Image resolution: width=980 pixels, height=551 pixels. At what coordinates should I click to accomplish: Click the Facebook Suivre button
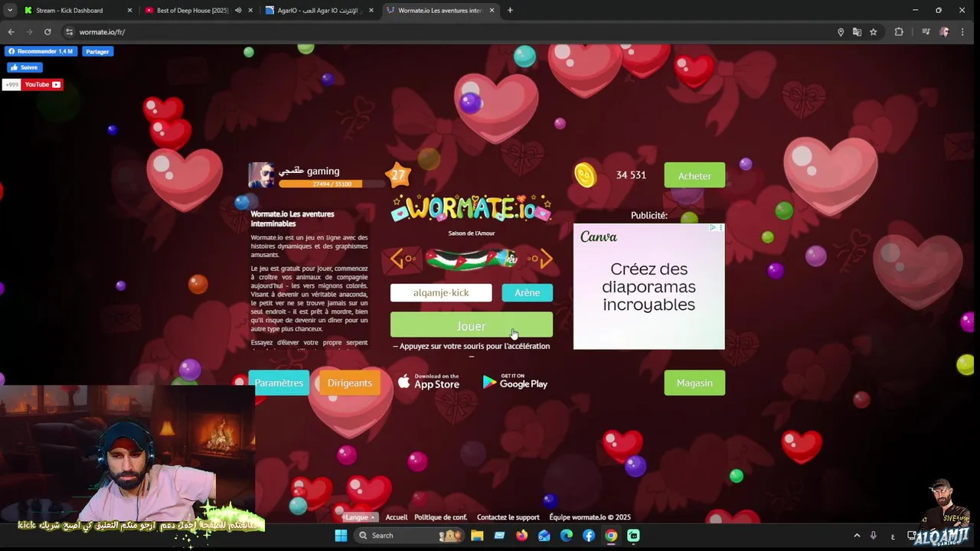(24, 67)
